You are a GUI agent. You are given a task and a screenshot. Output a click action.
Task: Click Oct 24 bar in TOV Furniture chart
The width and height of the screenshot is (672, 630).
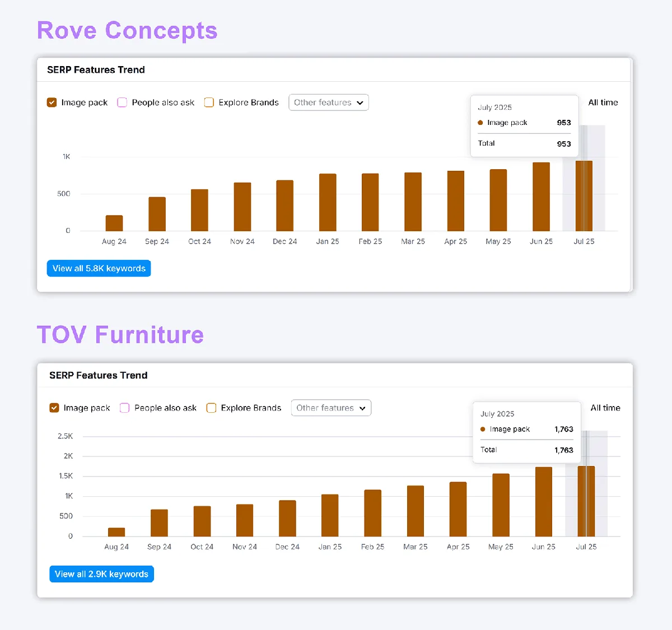pos(202,521)
